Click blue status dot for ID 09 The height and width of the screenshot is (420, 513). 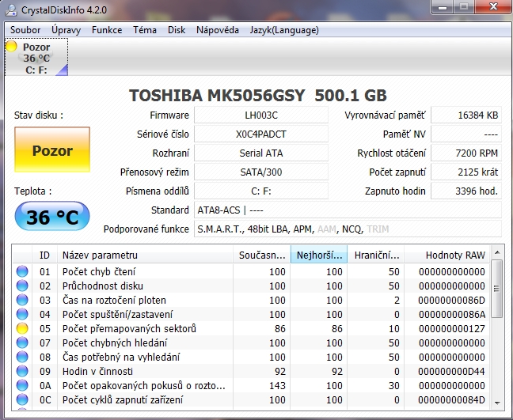(x=22, y=371)
